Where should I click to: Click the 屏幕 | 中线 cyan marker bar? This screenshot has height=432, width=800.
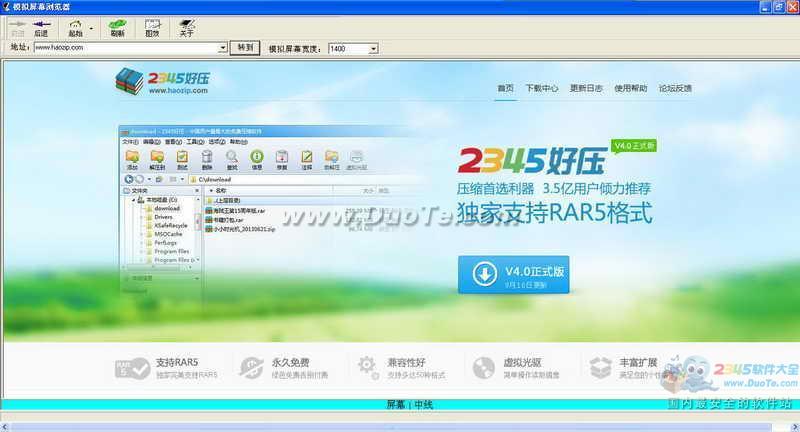(400, 404)
